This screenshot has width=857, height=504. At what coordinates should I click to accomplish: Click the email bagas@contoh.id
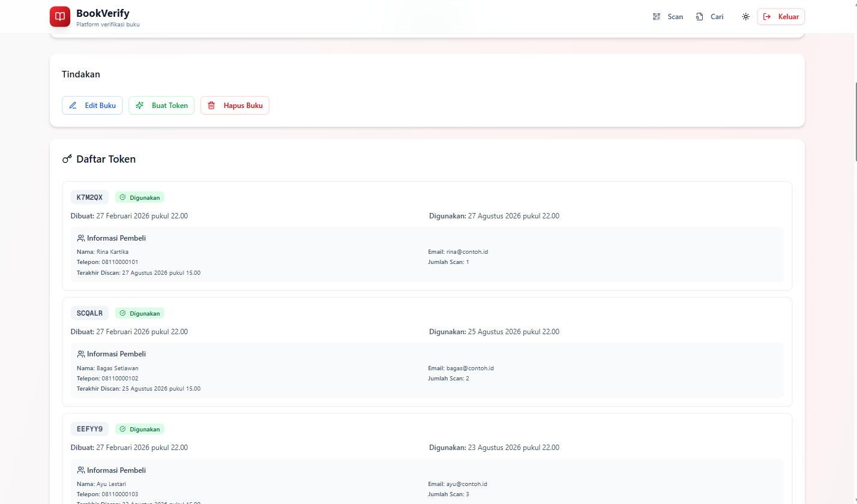(x=470, y=368)
